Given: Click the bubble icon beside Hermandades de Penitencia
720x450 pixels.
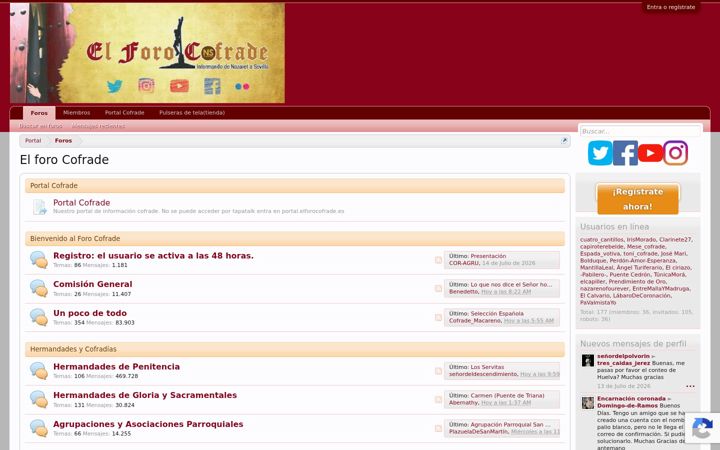Looking at the screenshot, I should tap(39, 371).
